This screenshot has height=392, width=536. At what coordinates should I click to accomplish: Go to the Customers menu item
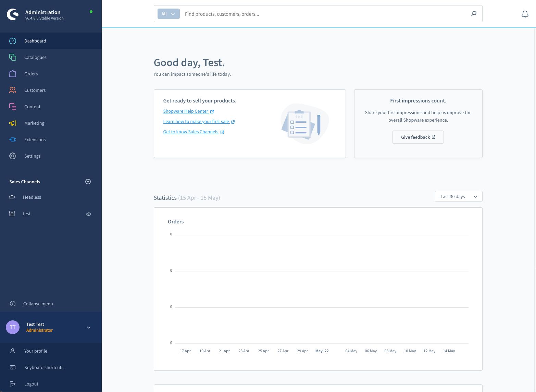[35, 90]
